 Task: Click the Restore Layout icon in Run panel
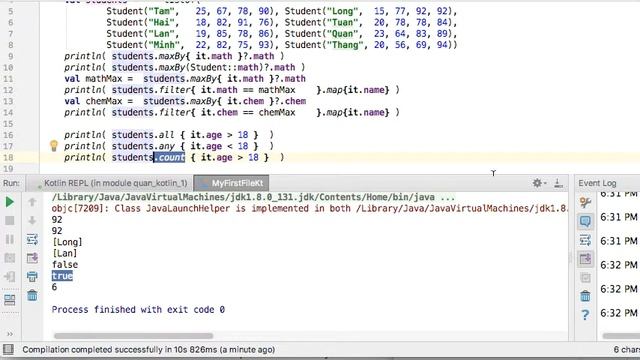[x=9, y=300]
